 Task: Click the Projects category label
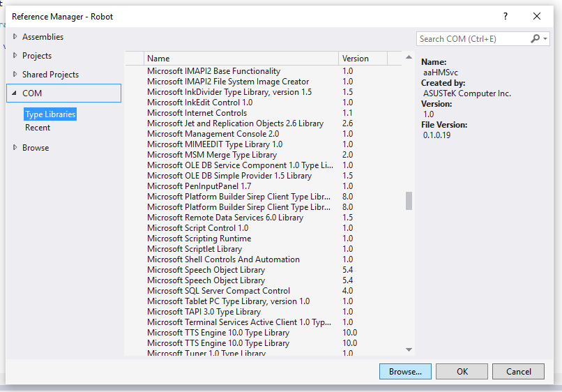[x=37, y=56]
